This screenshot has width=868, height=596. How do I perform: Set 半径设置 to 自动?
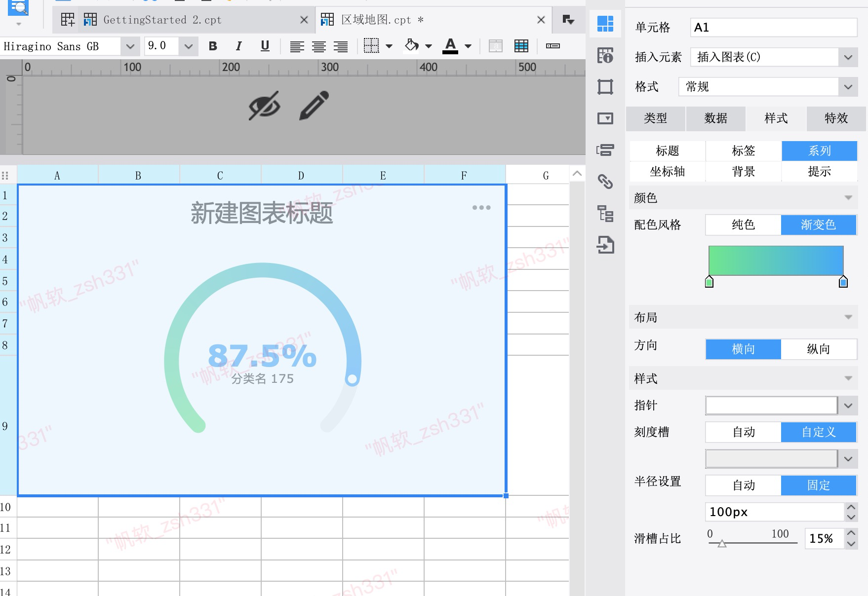pos(743,485)
